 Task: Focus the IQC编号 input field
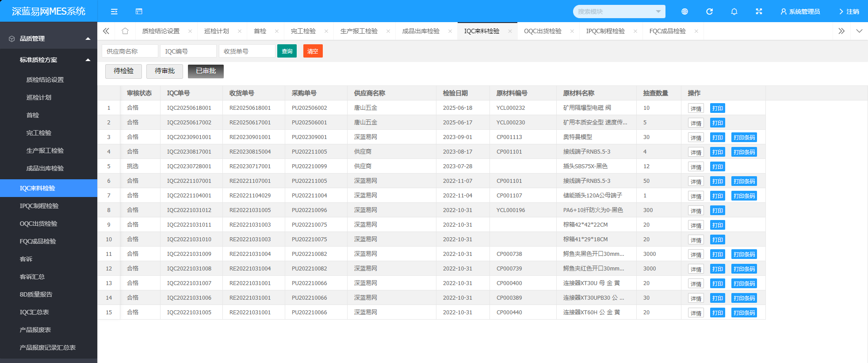[x=188, y=51]
